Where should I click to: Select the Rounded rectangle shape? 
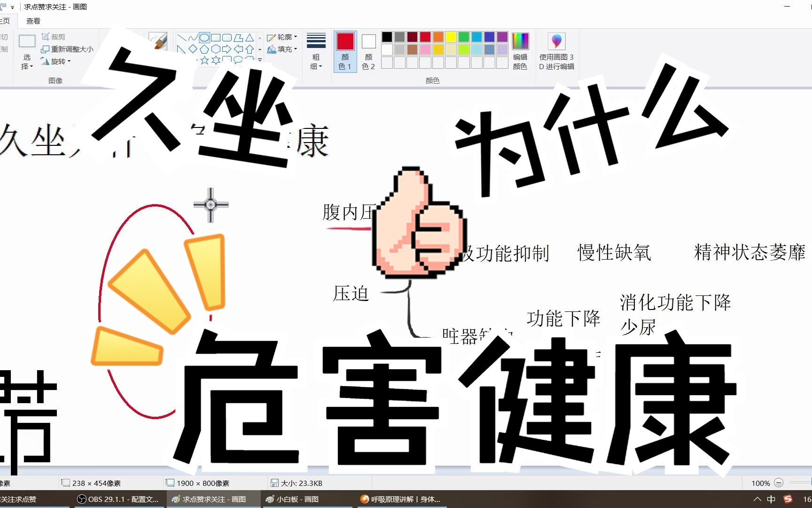pos(226,38)
